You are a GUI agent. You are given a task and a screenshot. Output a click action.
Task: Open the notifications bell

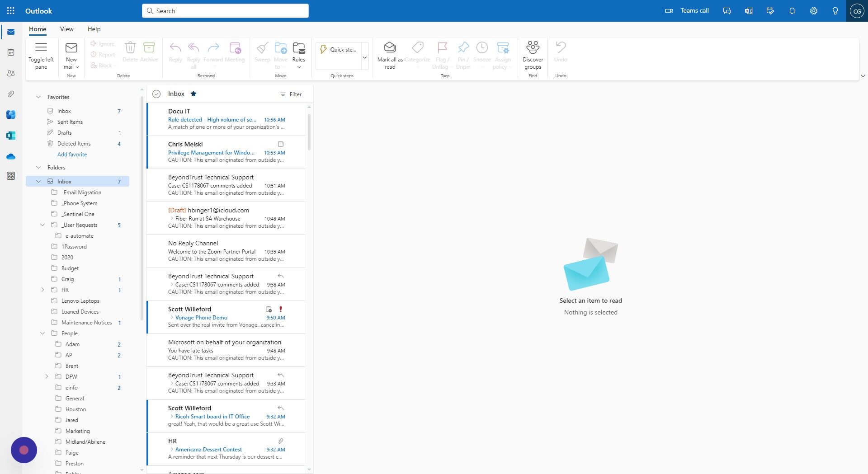point(792,10)
